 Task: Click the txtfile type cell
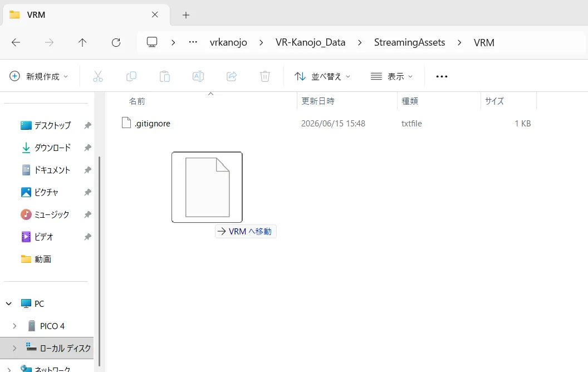411,124
